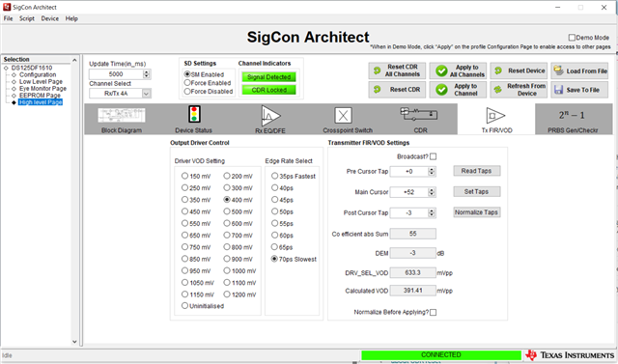Click the Reset Device button

(519, 70)
